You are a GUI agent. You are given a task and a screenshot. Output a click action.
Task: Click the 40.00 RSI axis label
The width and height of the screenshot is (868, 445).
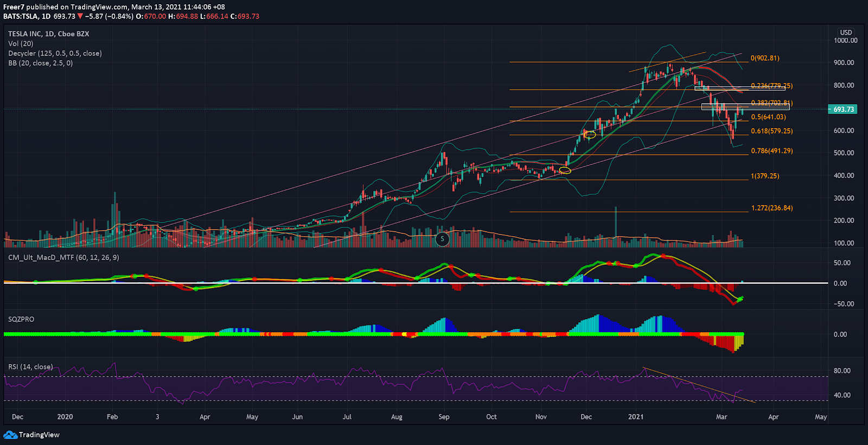coord(842,396)
